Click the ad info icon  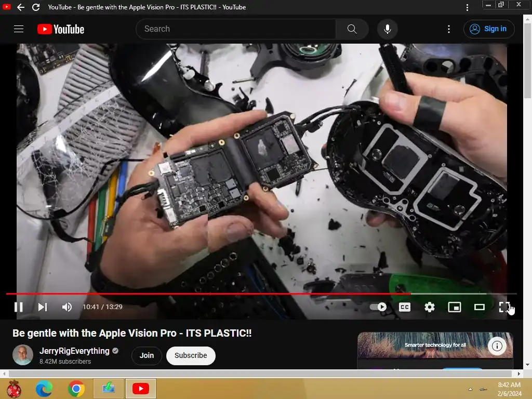[x=497, y=346]
